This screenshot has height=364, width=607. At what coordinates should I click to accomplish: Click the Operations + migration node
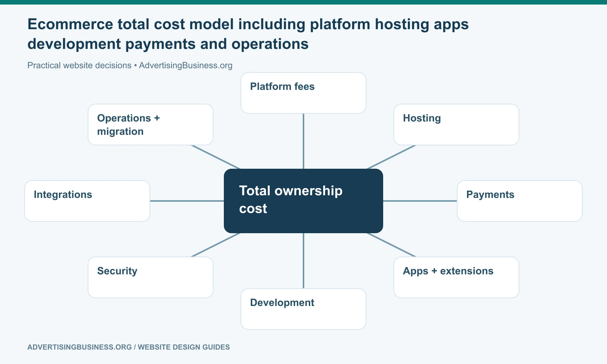tap(151, 124)
